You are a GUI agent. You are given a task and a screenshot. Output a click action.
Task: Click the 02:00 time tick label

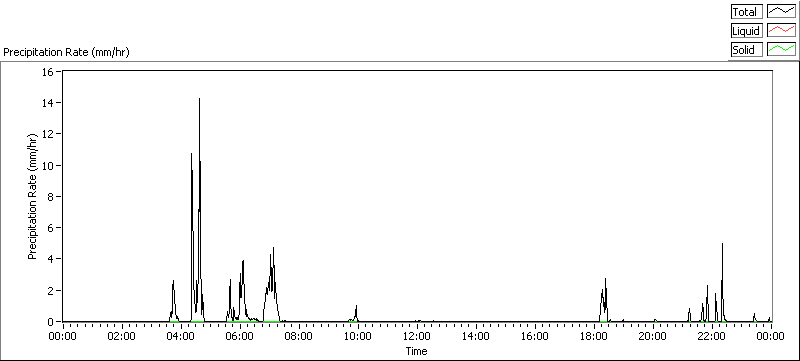[x=121, y=336]
